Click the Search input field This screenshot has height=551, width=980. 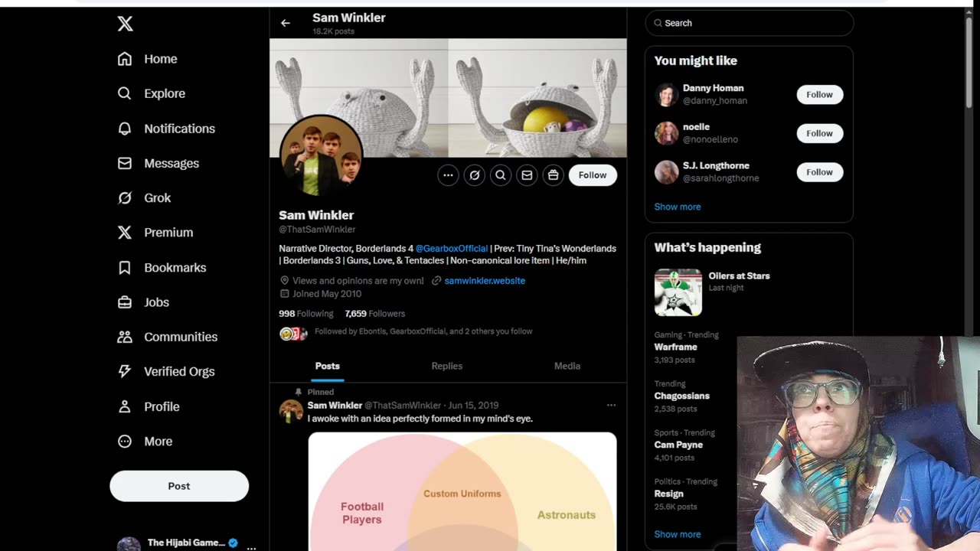coord(749,23)
